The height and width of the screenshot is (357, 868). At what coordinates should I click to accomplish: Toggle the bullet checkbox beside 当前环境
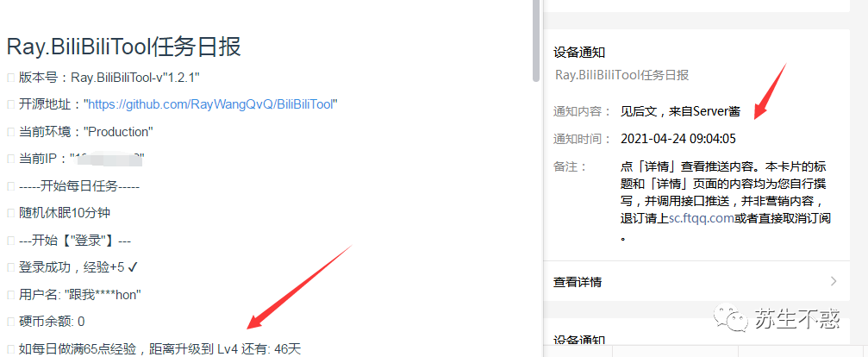(10, 132)
